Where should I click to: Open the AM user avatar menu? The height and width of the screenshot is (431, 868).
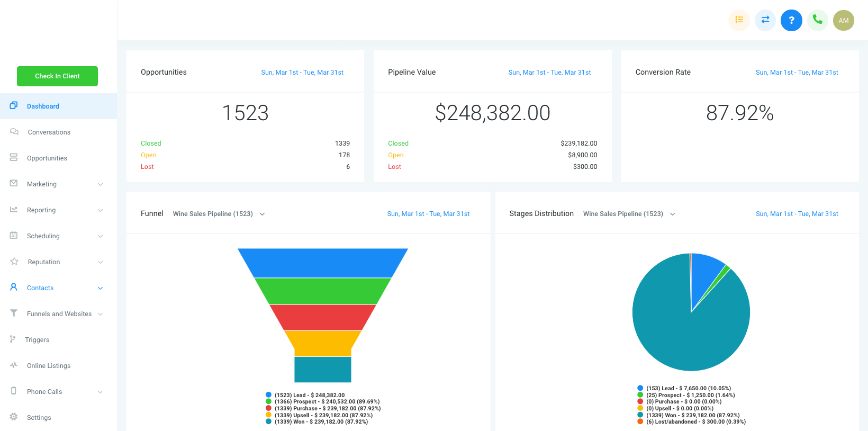point(844,20)
